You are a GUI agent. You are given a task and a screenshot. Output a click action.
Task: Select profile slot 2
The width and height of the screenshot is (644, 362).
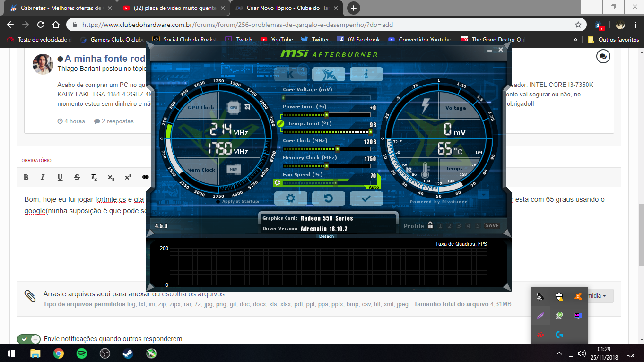coord(449,226)
